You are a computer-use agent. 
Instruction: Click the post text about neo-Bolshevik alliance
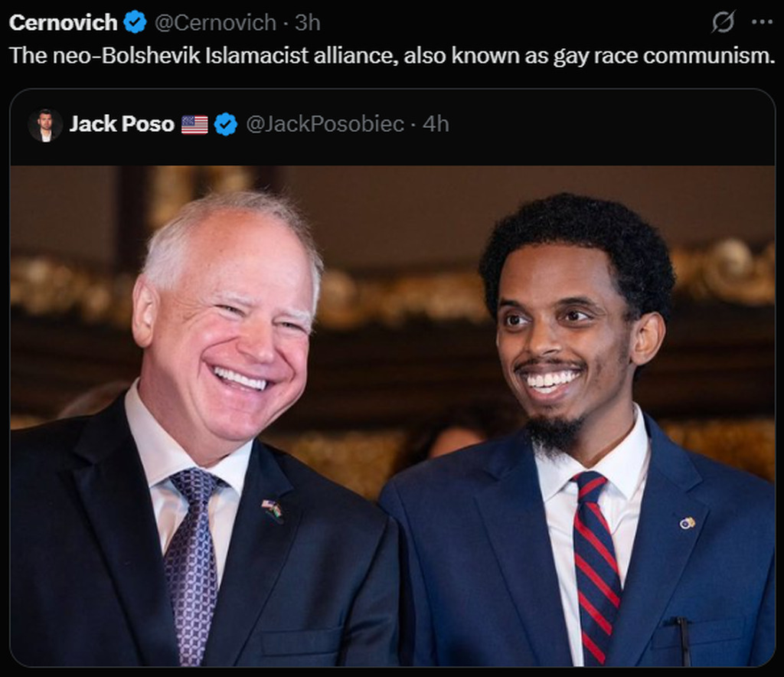[x=392, y=55]
